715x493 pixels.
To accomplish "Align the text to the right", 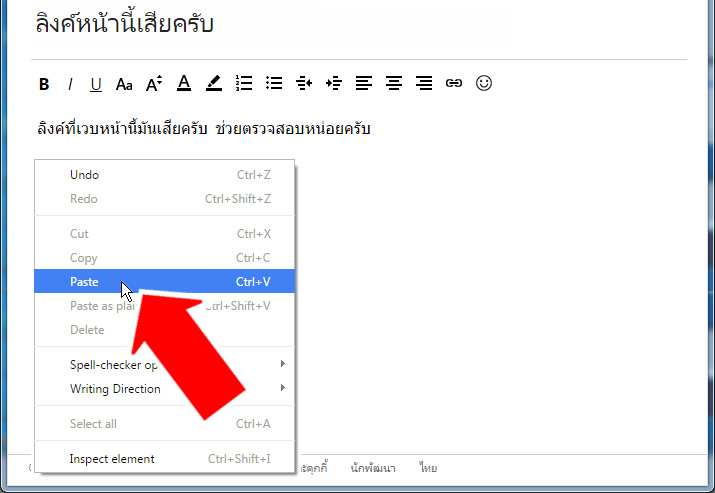I will [424, 84].
